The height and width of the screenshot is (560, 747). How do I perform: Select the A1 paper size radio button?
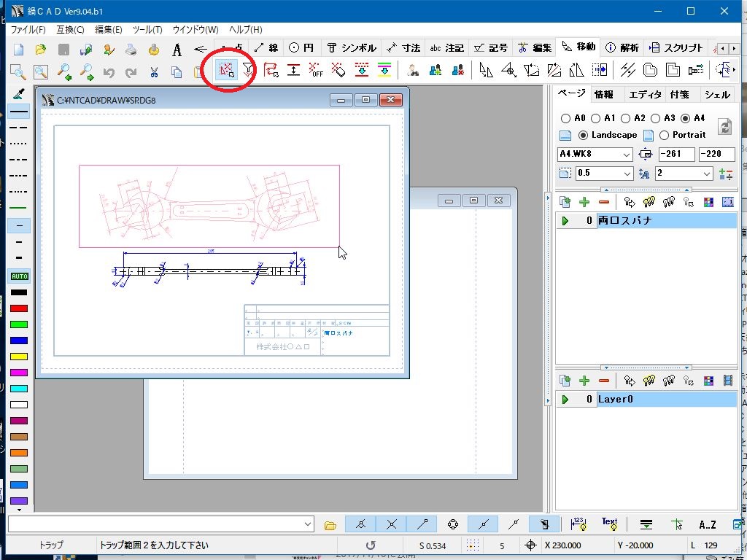(x=595, y=118)
